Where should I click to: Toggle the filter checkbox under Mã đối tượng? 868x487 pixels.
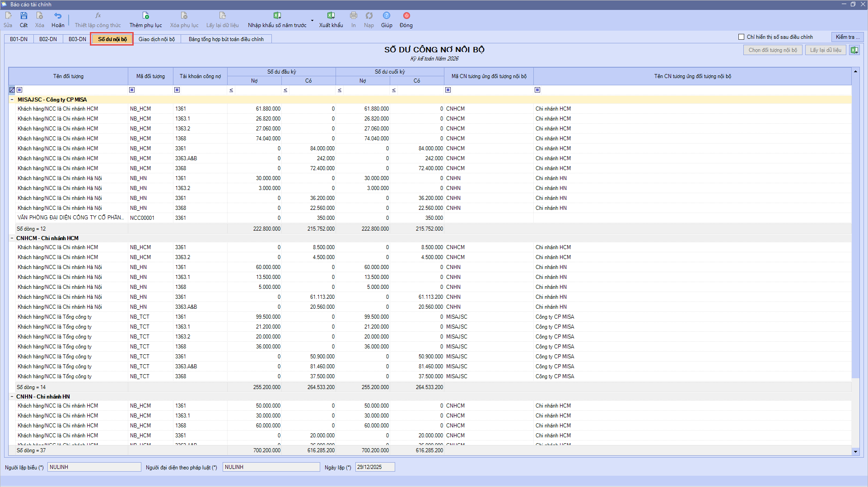point(132,90)
